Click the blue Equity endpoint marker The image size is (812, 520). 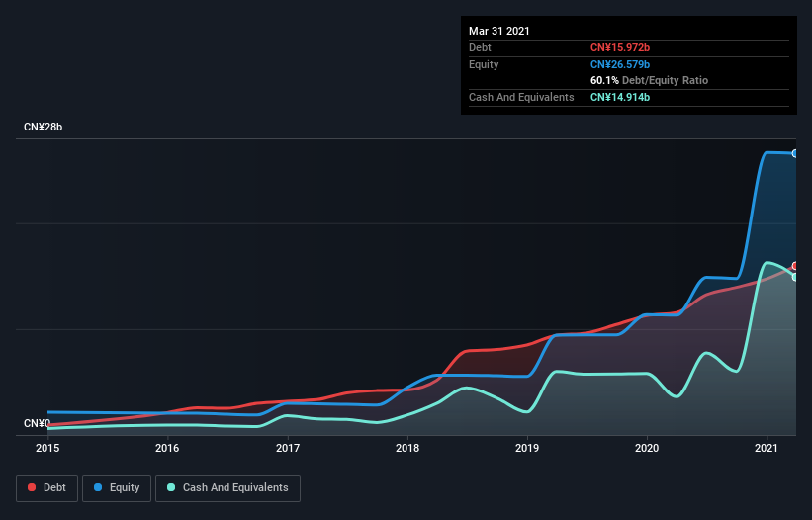click(x=795, y=153)
